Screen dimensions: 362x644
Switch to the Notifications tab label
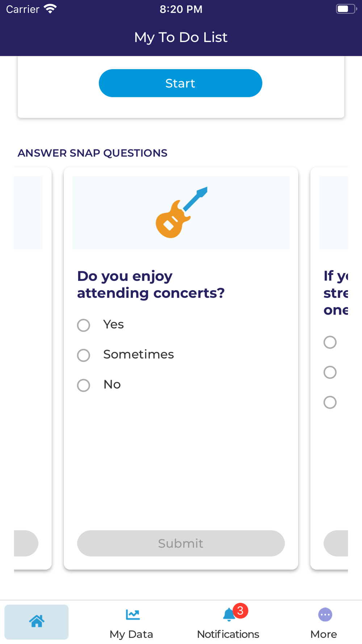[228, 634]
